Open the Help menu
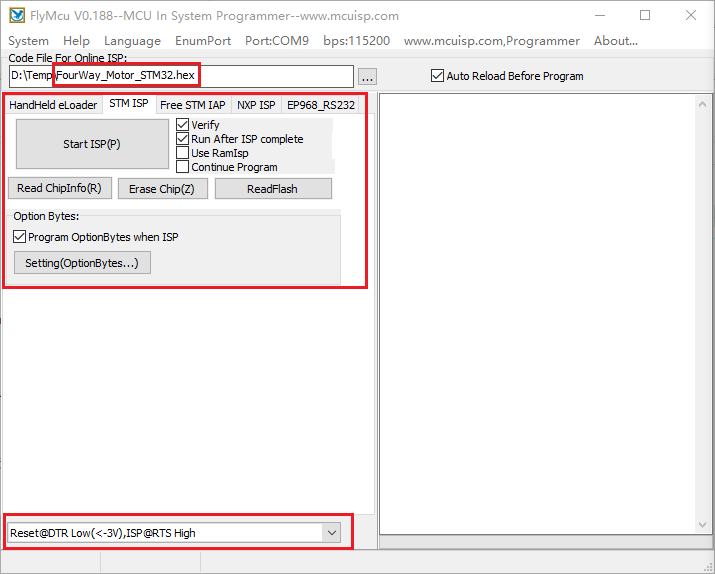The width and height of the screenshot is (715, 574). [76, 41]
